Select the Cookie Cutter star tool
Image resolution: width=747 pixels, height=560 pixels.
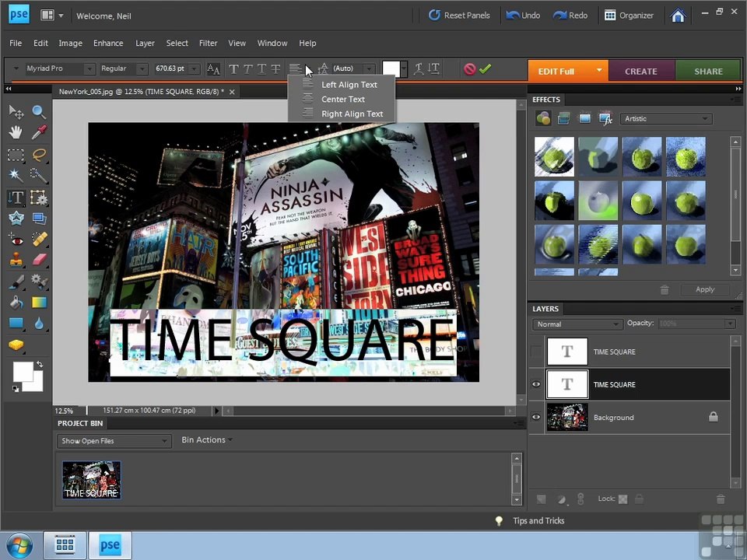[16, 218]
